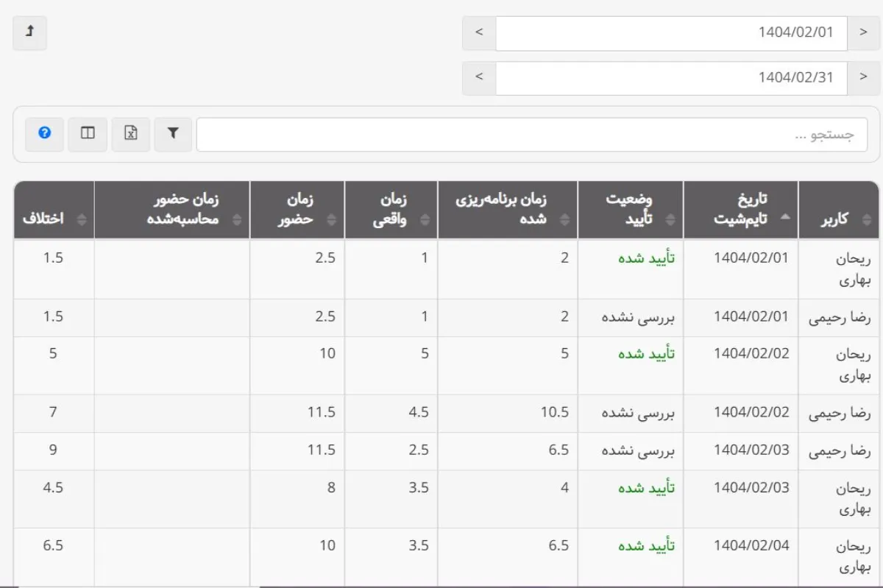
Task: Click the return arrow icon top-left
Action: [29, 32]
